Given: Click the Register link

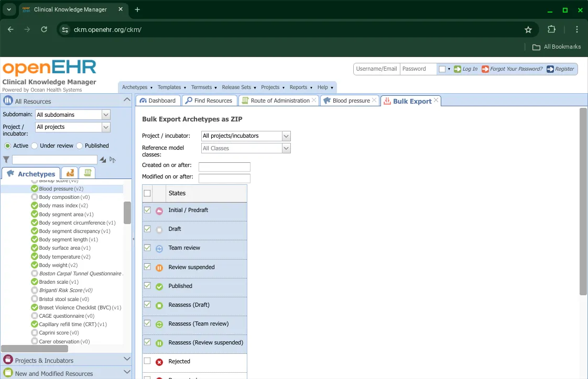Looking at the screenshot, I should tap(564, 69).
